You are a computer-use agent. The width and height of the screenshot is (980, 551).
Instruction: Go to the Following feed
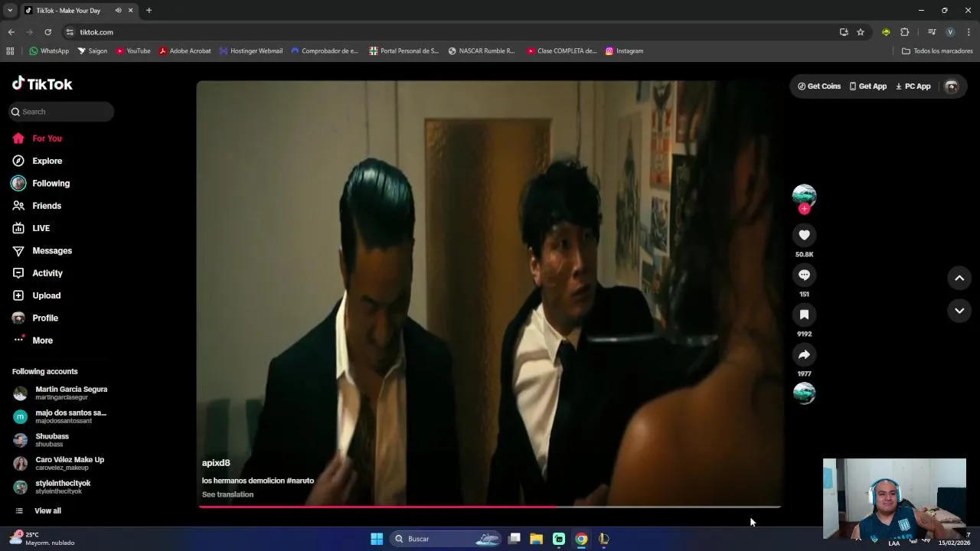pyautogui.click(x=41, y=184)
